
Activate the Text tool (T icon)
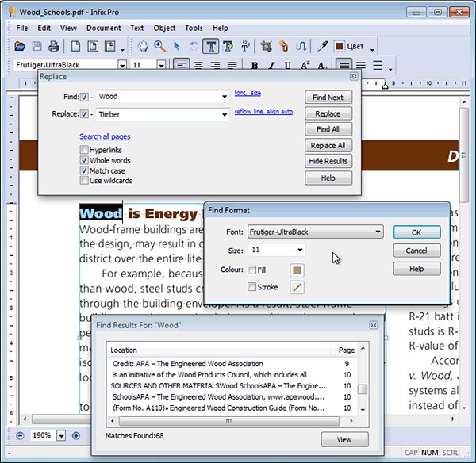[x=212, y=47]
